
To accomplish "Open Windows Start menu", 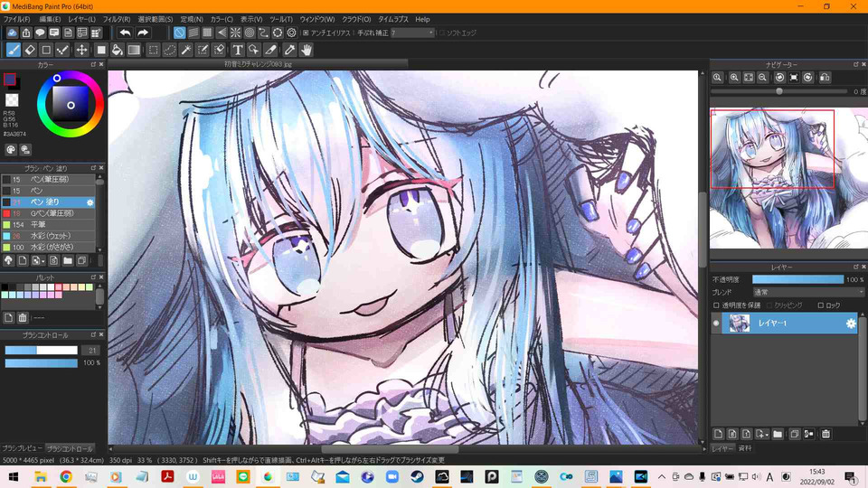I will pos(14,476).
